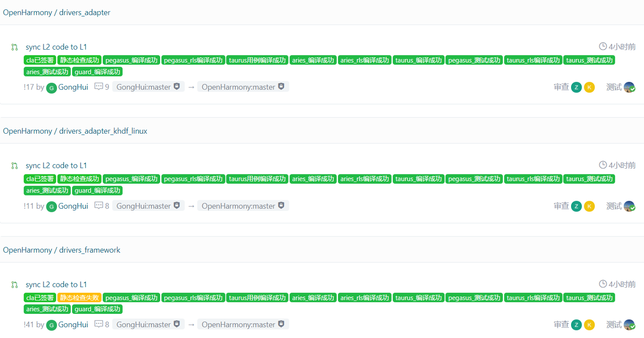Click shield icon on GongHui:master in PR !41
This screenshot has height=338, width=644.
pyautogui.click(x=177, y=324)
